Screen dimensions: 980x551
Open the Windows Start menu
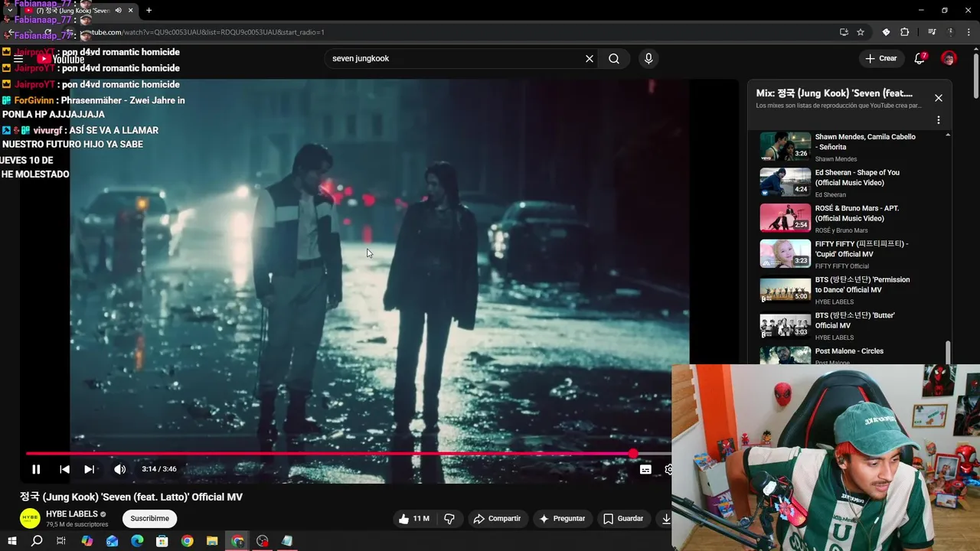click(x=11, y=541)
